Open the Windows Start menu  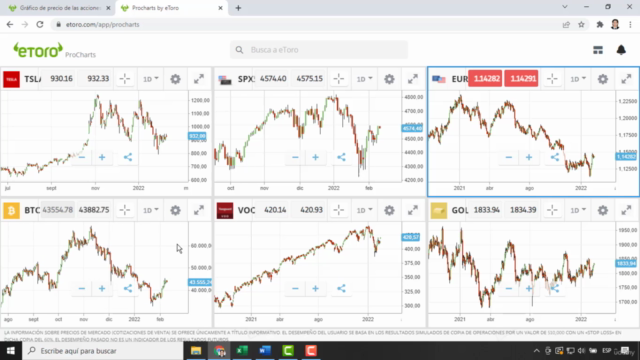(10, 351)
